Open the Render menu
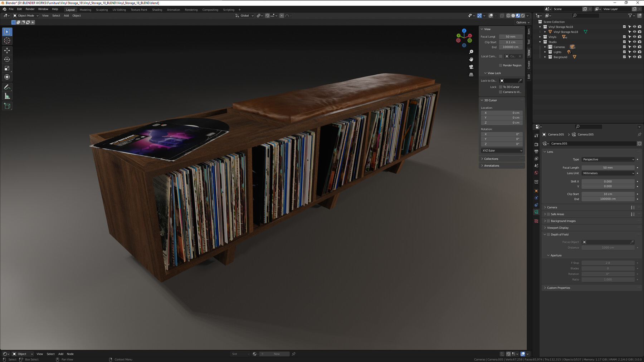The image size is (644, 362). click(30, 9)
